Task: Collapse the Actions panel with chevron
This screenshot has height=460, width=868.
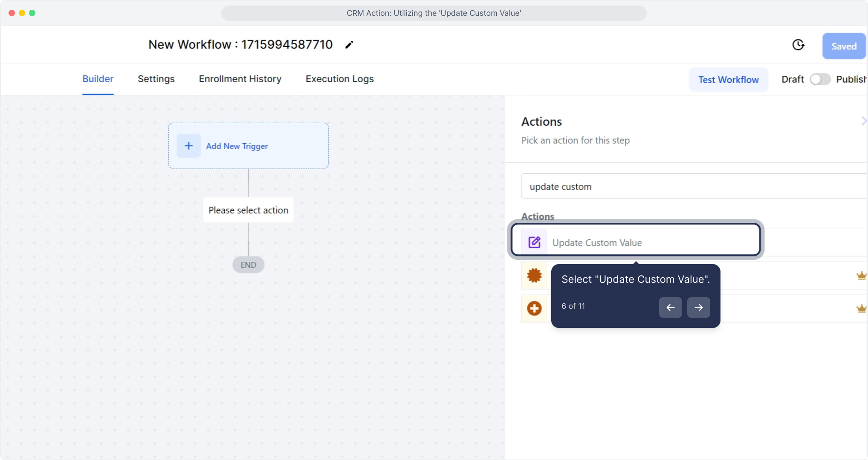Action: point(863,121)
